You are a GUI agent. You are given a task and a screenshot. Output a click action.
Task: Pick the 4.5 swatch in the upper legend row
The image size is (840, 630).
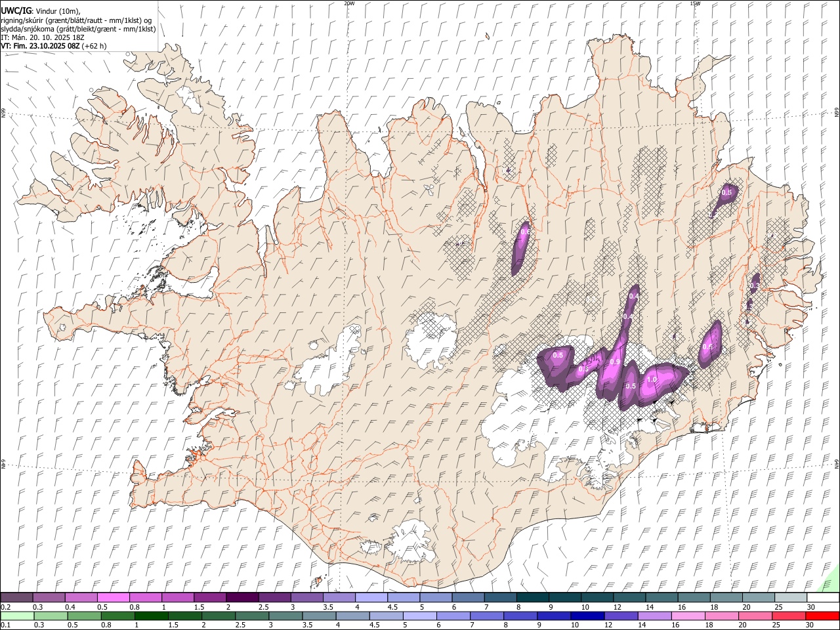point(403,598)
